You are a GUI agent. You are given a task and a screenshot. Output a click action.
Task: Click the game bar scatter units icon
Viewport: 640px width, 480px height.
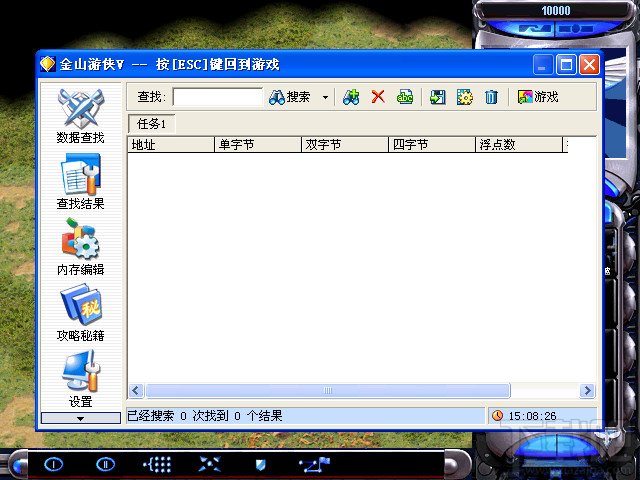[x=210, y=464]
